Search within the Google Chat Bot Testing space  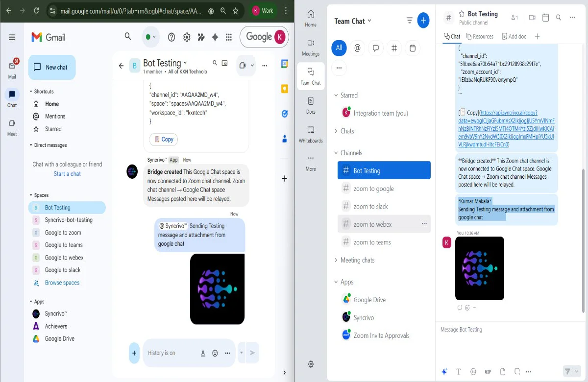[x=215, y=63]
